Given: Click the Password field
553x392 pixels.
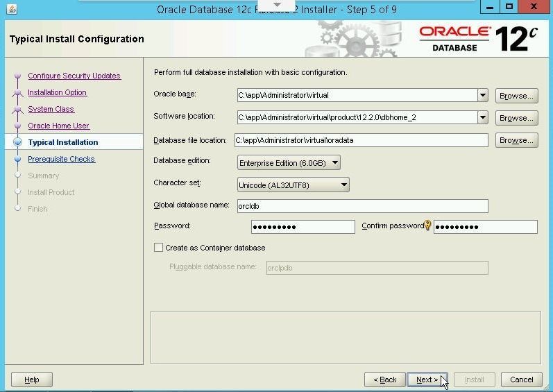Looking at the screenshot, I should coord(303,227).
